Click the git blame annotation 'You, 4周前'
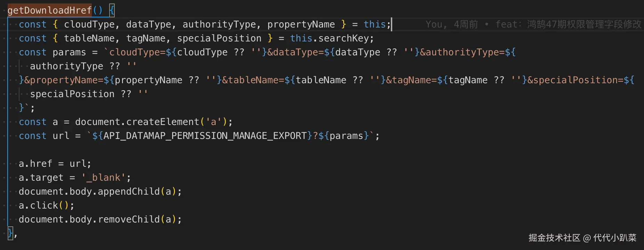 coord(452,24)
